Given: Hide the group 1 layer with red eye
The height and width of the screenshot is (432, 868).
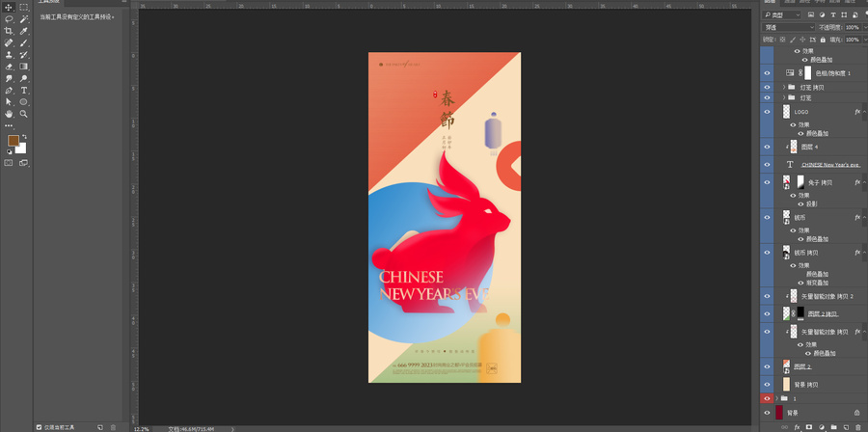Looking at the screenshot, I should click(767, 398).
